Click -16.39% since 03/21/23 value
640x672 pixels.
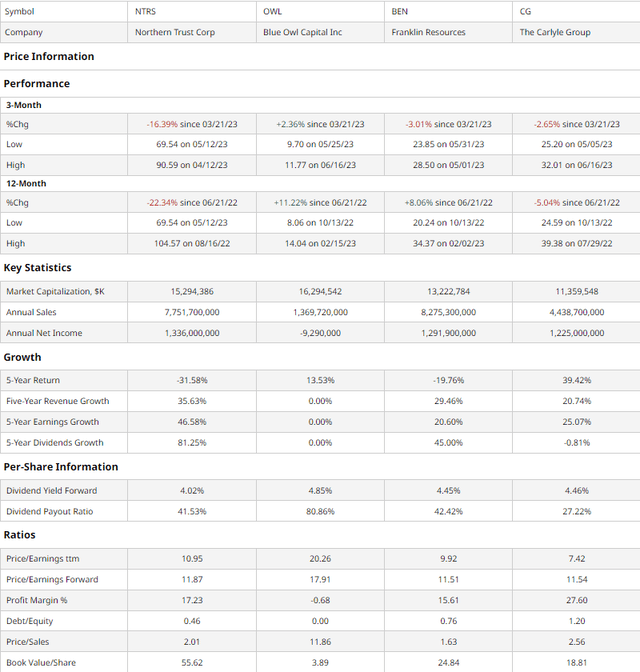pos(192,124)
